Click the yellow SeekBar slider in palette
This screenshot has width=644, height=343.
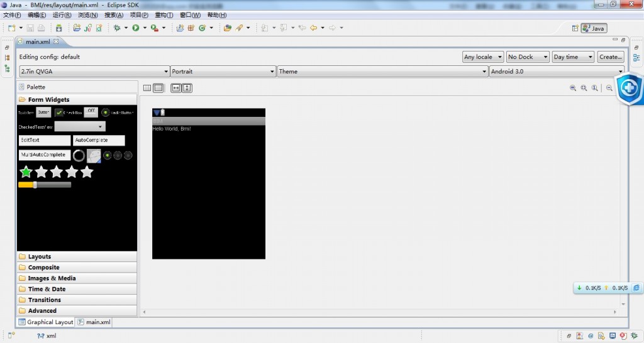pos(45,185)
